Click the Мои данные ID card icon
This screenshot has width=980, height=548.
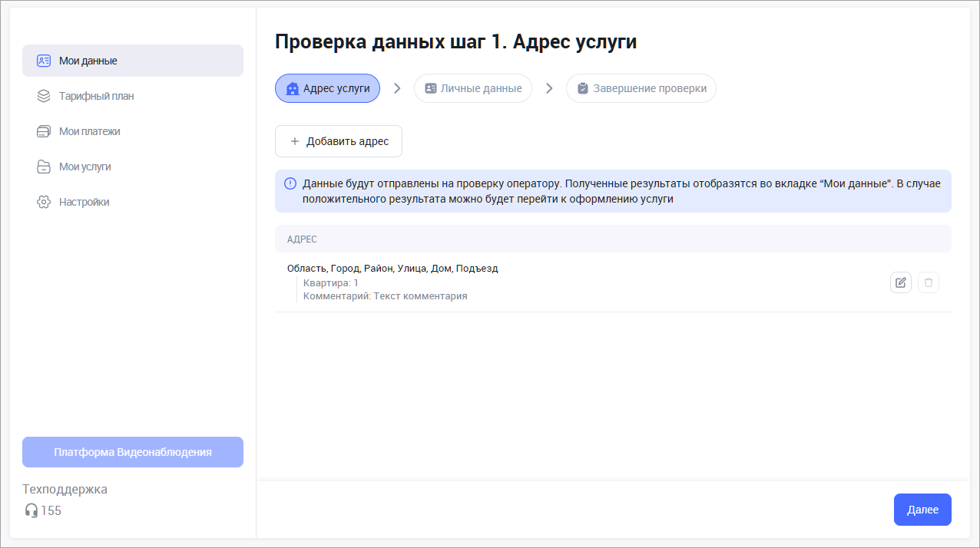point(44,61)
